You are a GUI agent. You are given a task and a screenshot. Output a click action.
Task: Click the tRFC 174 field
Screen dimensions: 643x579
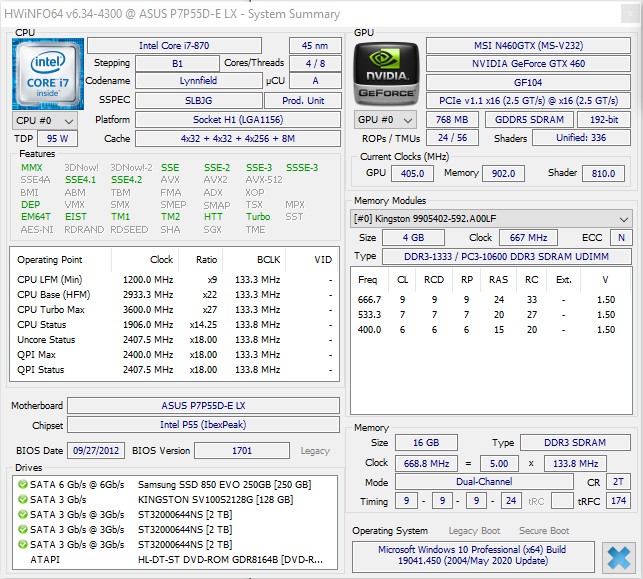point(618,501)
